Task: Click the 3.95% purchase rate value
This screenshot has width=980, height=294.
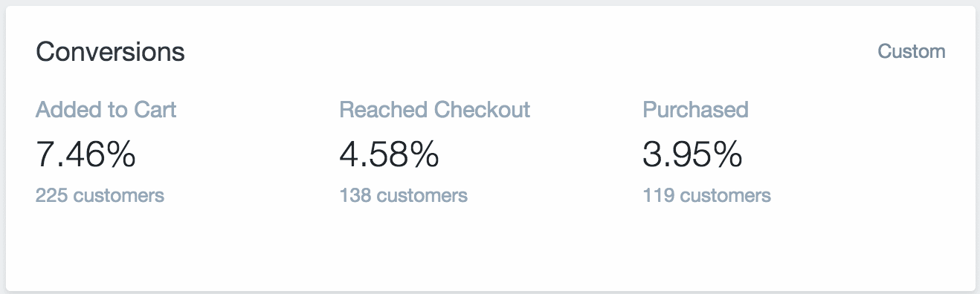Action: click(692, 154)
